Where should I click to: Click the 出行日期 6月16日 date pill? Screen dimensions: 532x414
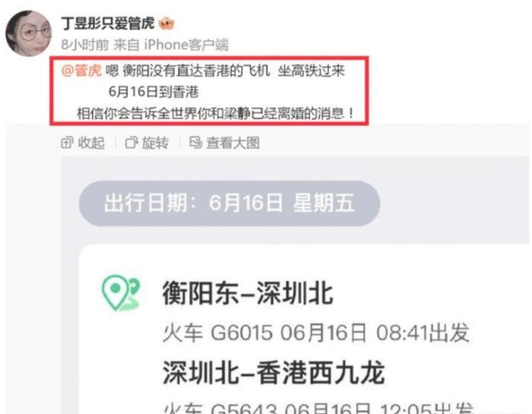[x=230, y=204]
